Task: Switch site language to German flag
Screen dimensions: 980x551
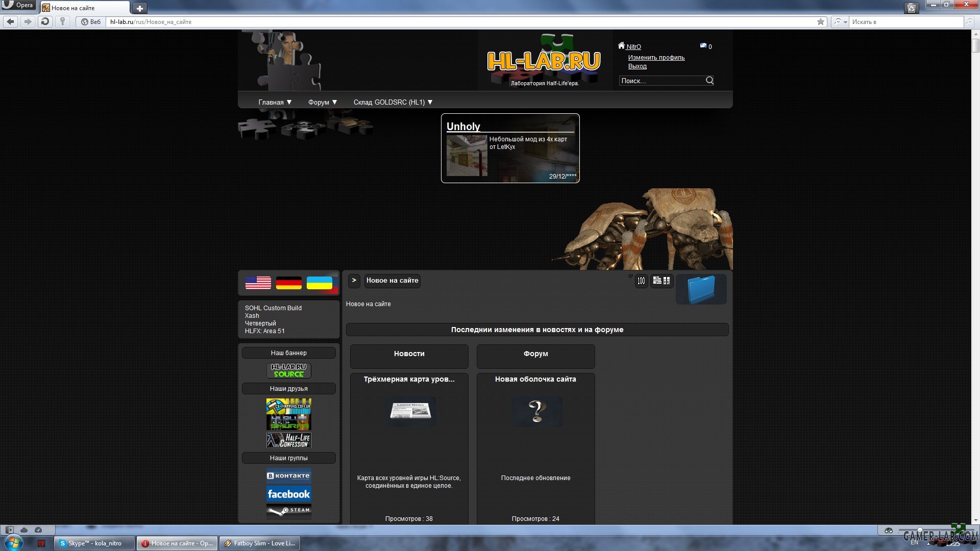Action: coord(289,283)
